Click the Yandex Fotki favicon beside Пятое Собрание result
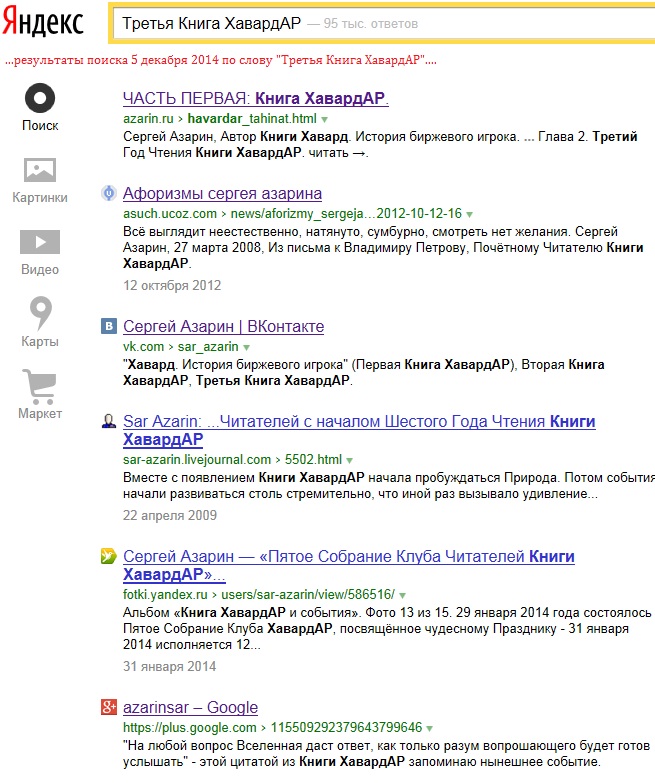 109,556
